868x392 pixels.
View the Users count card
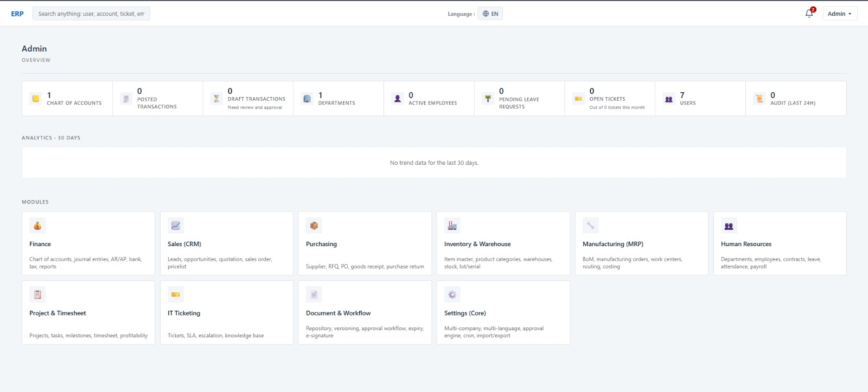coord(700,99)
